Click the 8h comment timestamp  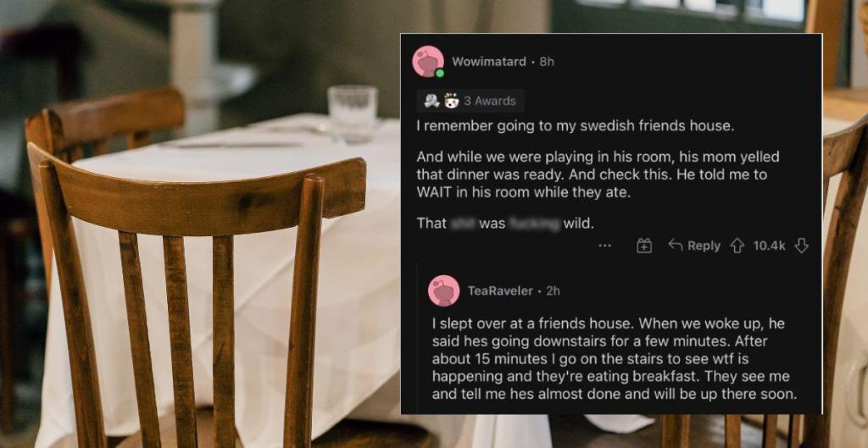click(547, 62)
